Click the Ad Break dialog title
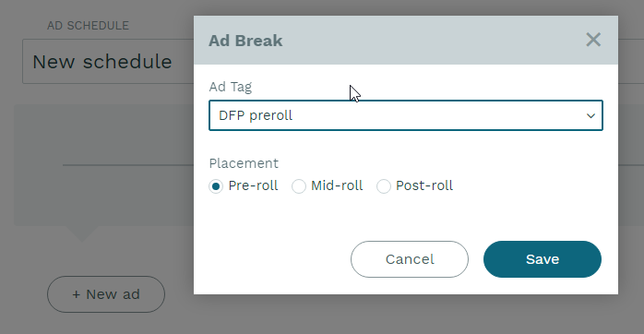The width and height of the screenshot is (644, 334). click(245, 41)
